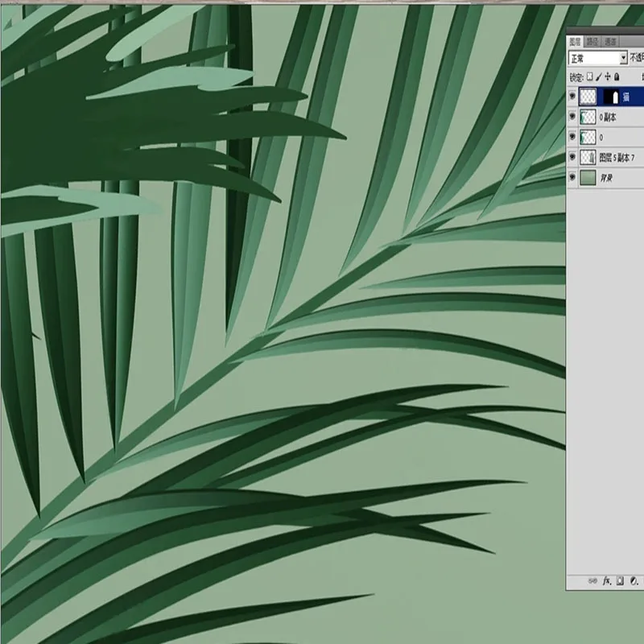
Task: Click thumbnail of layer named 0
Action: pyautogui.click(x=588, y=137)
